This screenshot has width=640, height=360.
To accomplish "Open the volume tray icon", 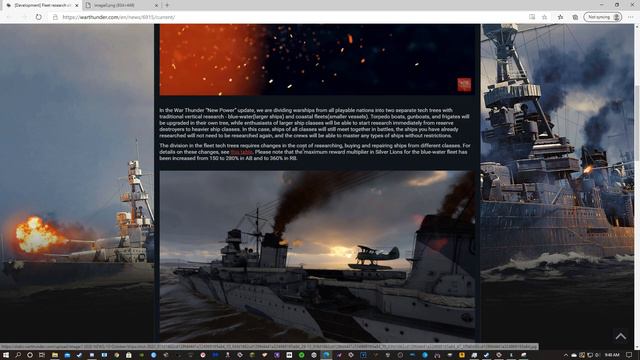I will (x=598, y=355).
